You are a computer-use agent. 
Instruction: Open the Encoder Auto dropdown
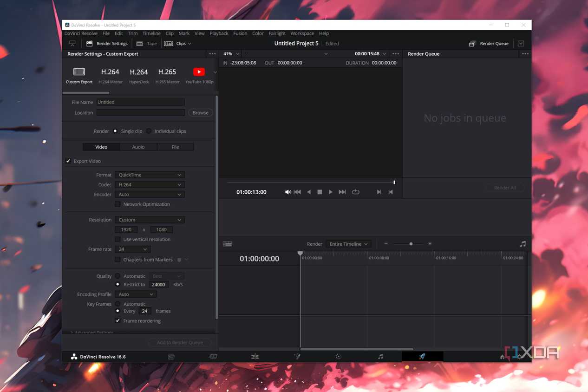150,195
